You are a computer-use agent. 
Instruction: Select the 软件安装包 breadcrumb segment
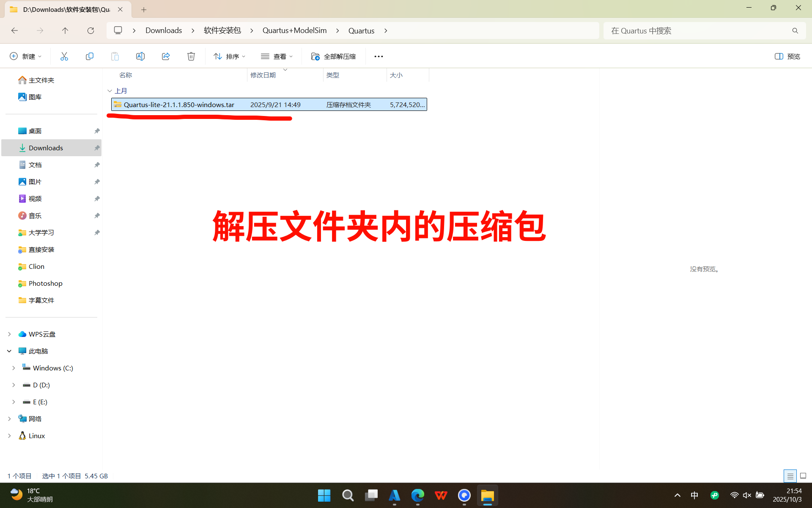pos(222,30)
